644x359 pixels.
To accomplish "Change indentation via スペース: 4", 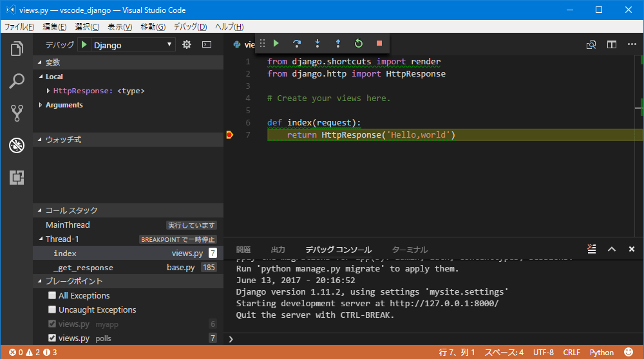I will pyautogui.click(x=504, y=353).
